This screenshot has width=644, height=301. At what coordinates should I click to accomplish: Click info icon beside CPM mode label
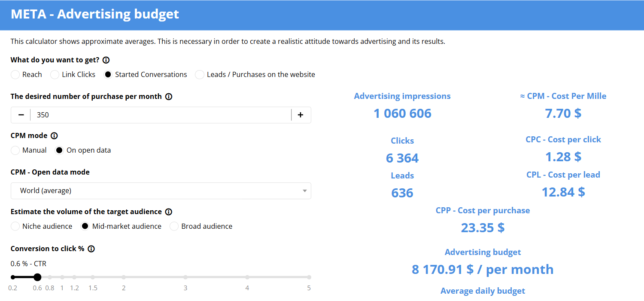pos(54,136)
